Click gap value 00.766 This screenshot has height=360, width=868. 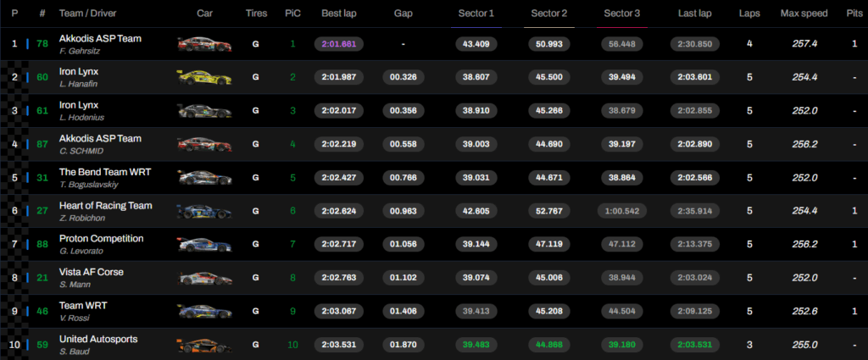[403, 178]
